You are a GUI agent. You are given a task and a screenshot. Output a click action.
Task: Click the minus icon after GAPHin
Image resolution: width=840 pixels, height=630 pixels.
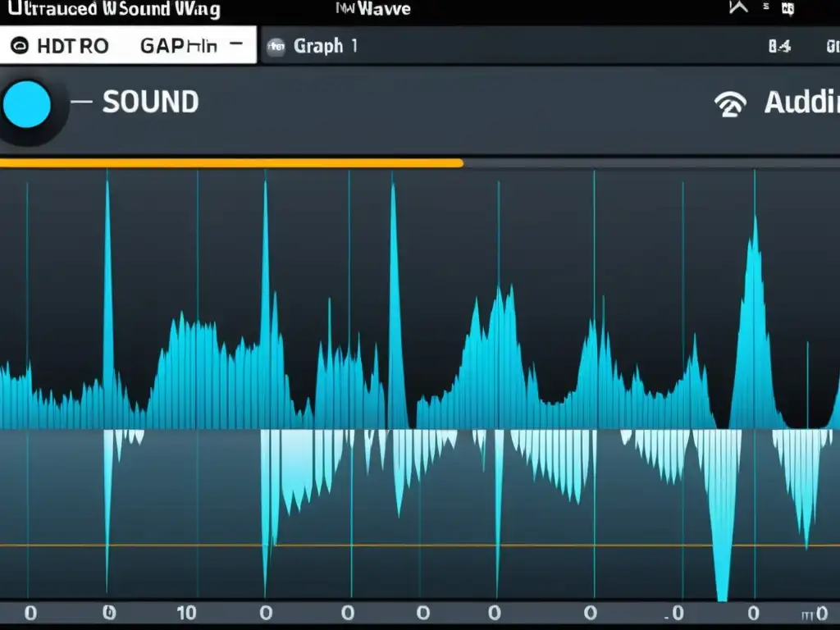(x=236, y=45)
